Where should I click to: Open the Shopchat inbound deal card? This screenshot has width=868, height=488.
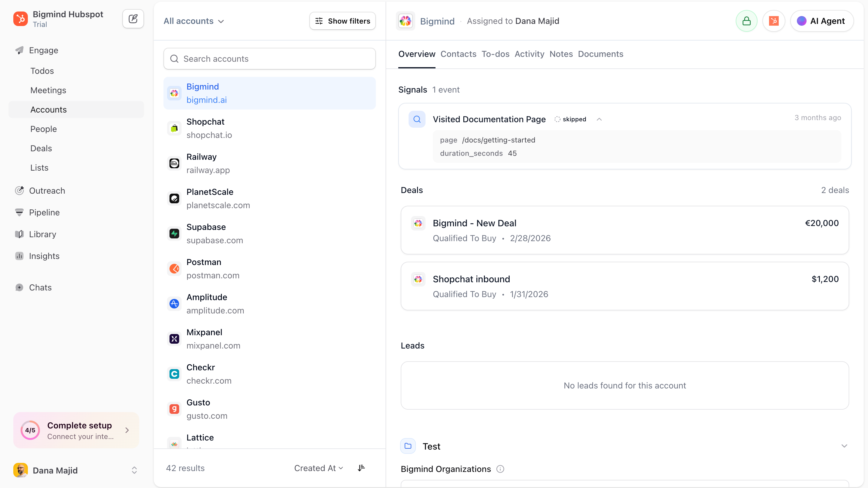[x=625, y=286]
